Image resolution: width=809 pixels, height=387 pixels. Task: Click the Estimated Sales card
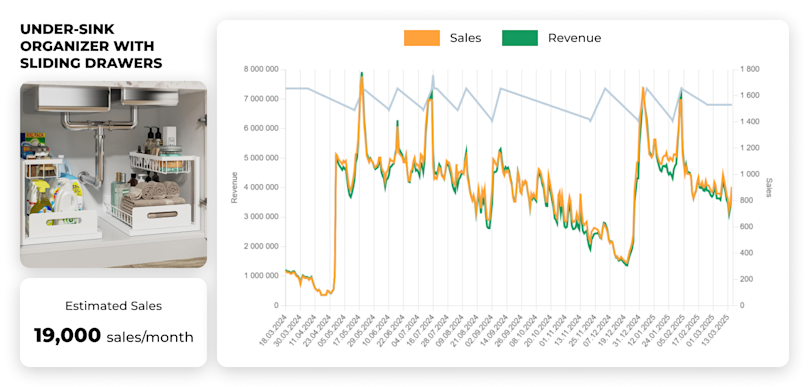pyautogui.click(x=114, y=322)
